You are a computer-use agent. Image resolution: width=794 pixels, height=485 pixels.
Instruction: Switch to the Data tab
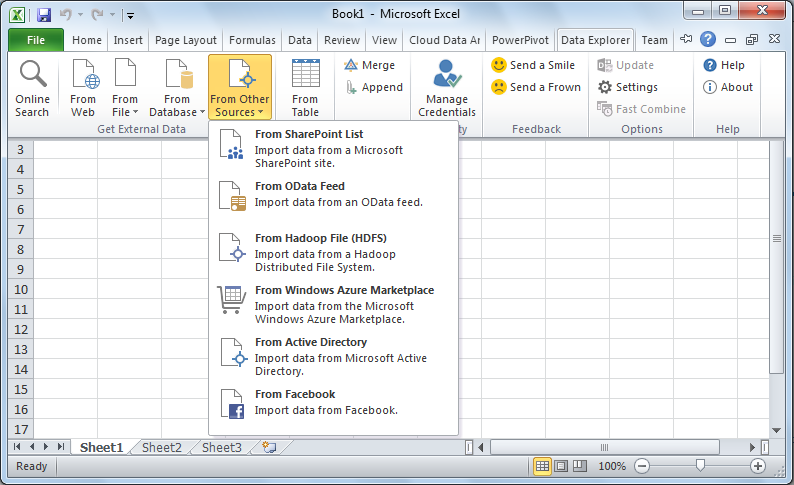300,40
